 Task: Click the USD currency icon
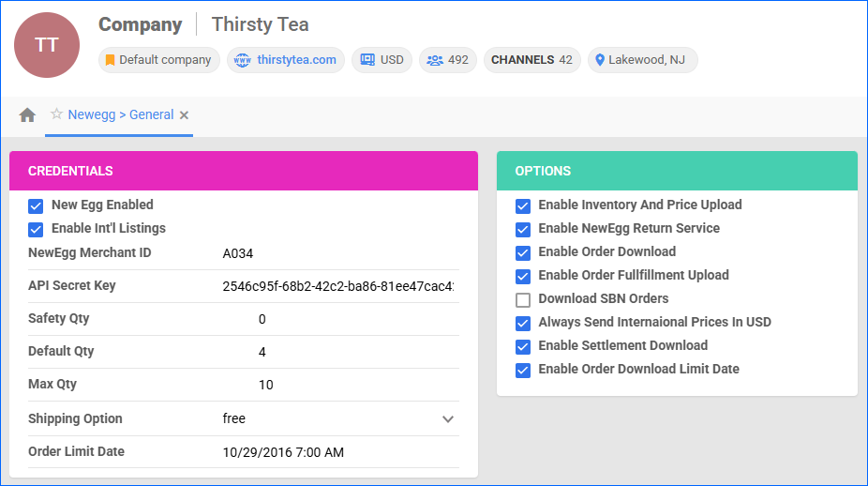367,60
